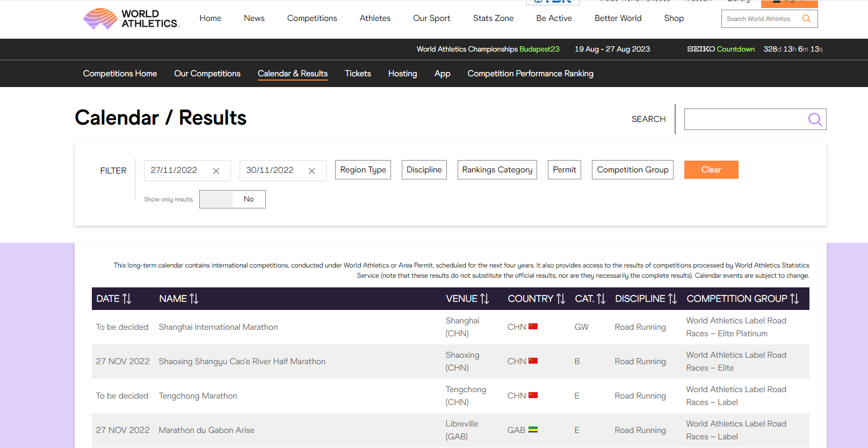Open the App tab
This screenshot has height=448, width=868.
click(x=443, y=74)
